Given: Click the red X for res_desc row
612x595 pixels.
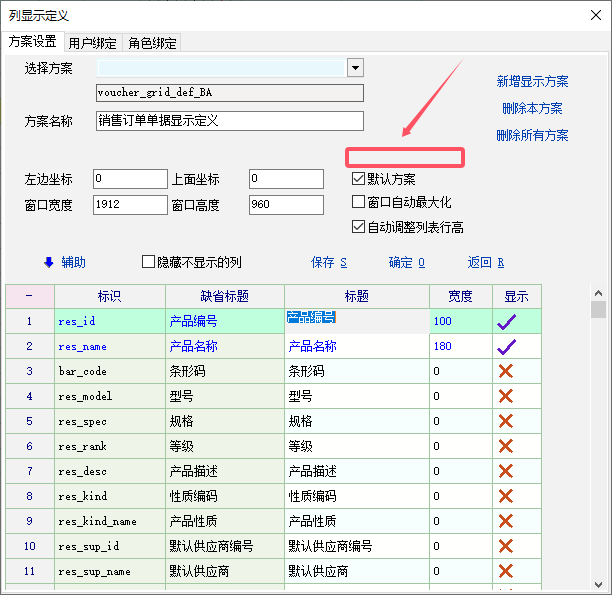Looking at the screenshot, I should tap(506, 471).
